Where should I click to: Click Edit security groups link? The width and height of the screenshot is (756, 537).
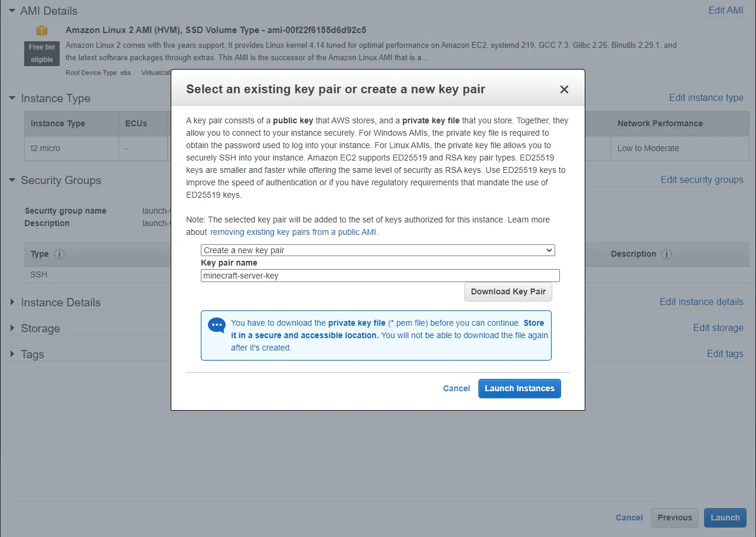702,179
